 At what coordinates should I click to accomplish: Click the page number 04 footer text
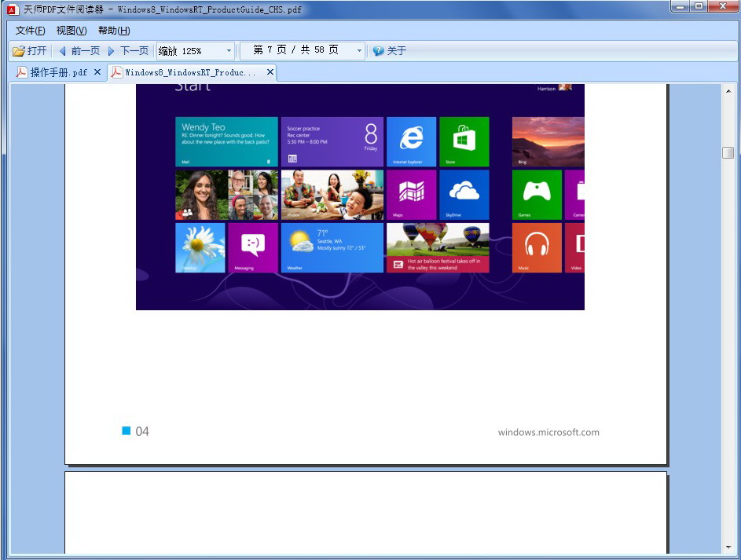click(141, 431)
